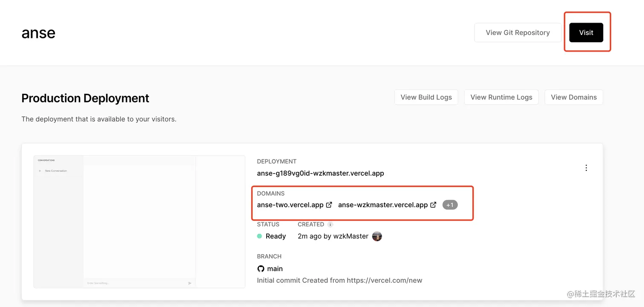Click the wzkMaster avatar image
Image resolution: width=644 pixels, height=307 pixels.
pyautogui.click(x=377, y=236)
